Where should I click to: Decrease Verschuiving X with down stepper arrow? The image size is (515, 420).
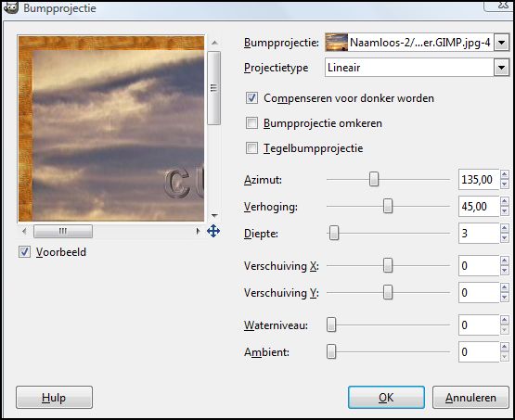coord(505,271)
